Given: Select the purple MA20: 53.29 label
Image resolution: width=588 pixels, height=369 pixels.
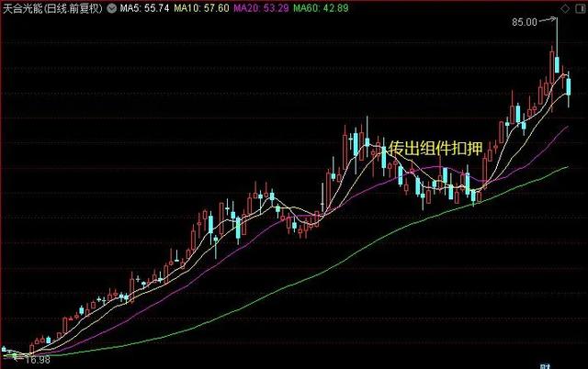Looking at the screenshot, I should click(x=261, y=8).
